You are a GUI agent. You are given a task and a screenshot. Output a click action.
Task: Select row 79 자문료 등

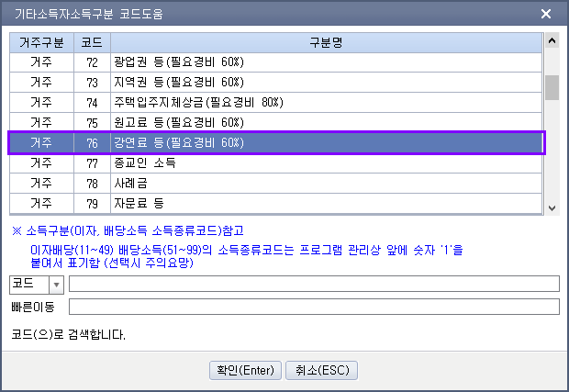coord(275,203)
